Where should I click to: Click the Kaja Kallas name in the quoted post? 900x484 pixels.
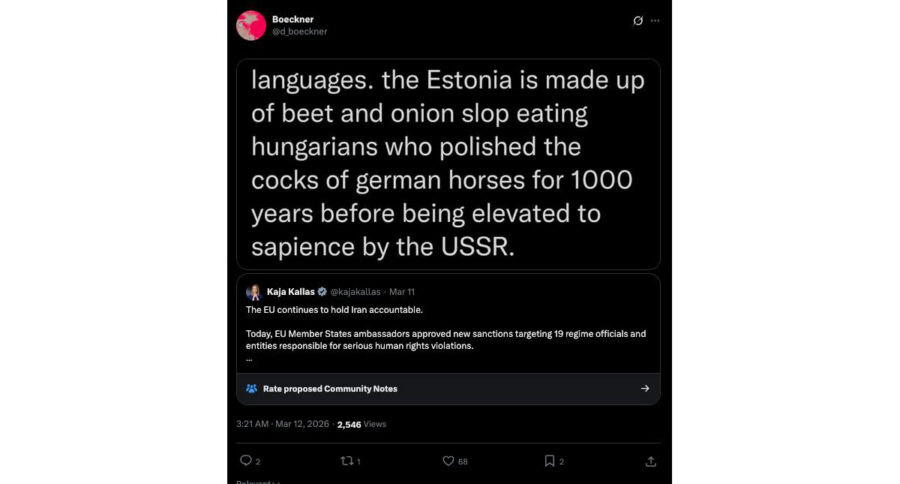(x=290, y=292)
